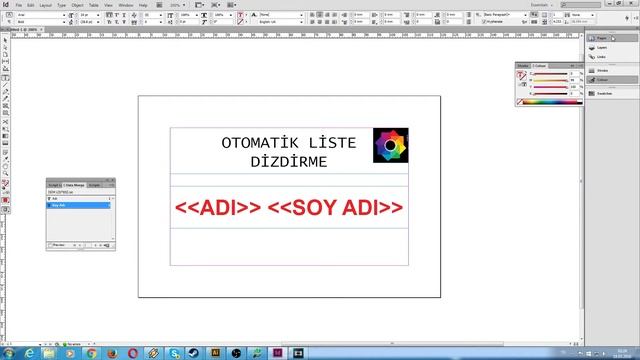Image resolution: width=640 pixels, height=360 pixels.
Task: Click the colourful logo image on the page
Action: pos(391,145)
